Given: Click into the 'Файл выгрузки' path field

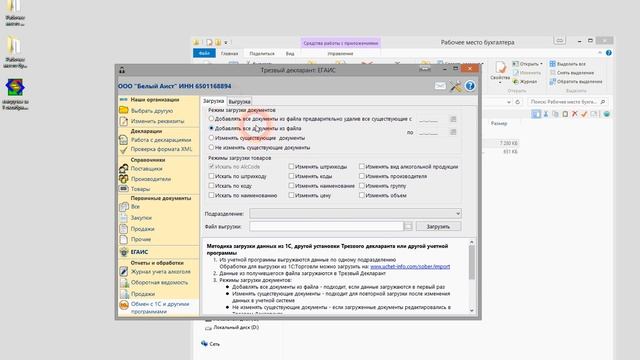Looking at the screenshot, I should [x=326, y=227].
